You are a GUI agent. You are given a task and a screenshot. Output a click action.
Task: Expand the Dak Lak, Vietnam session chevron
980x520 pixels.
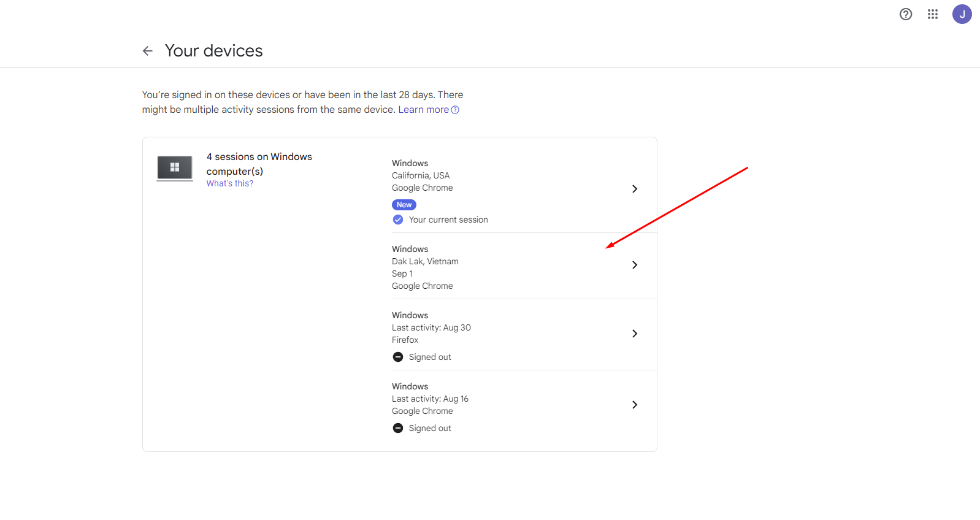(635, 265)
